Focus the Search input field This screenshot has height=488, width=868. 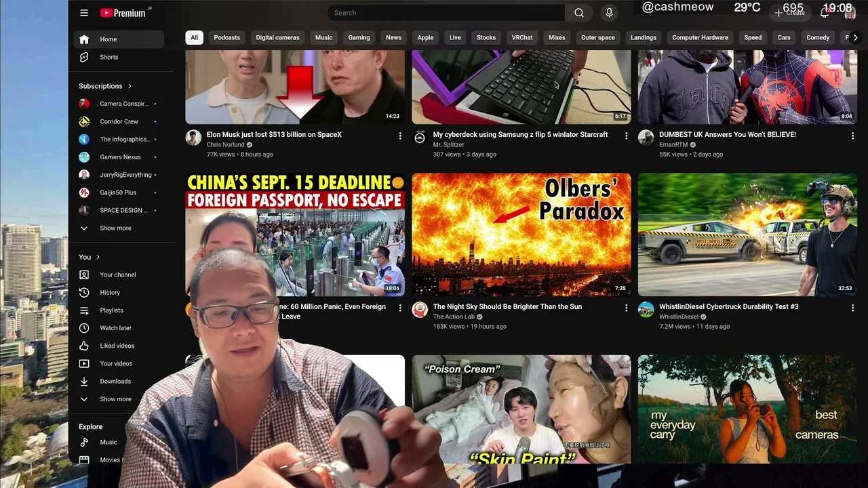[x=446, y=13]
